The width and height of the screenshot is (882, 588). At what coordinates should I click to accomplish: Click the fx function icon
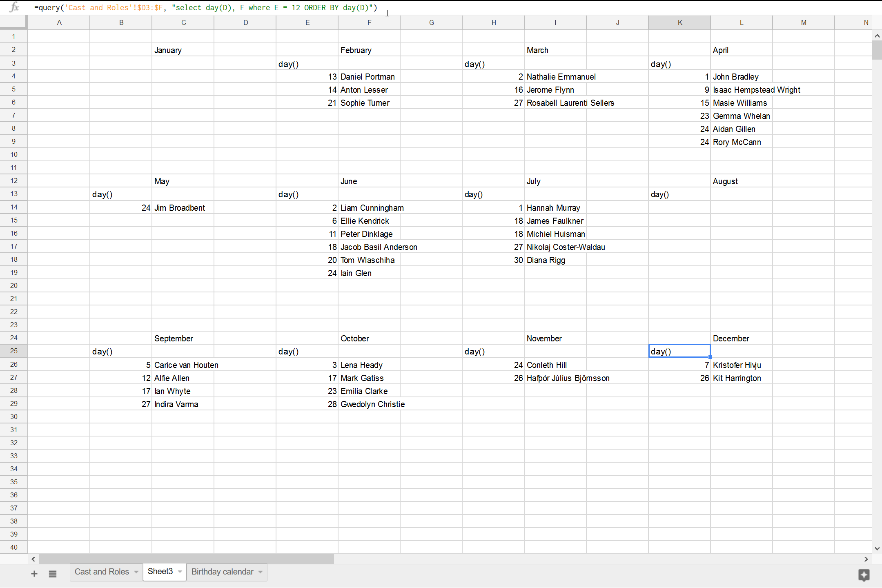point(13,7)
